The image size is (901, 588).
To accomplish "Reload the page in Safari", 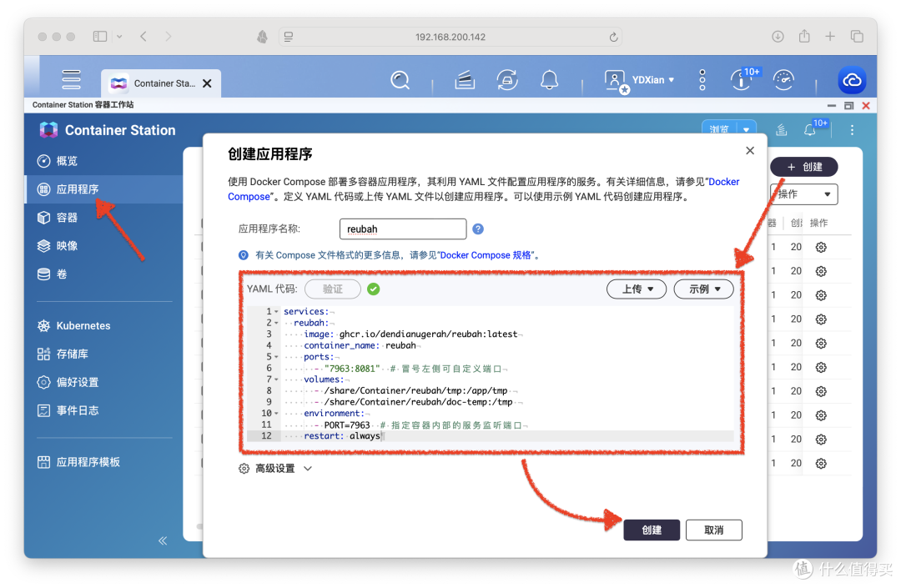I will pyautogui.click(x=614, y=37).
